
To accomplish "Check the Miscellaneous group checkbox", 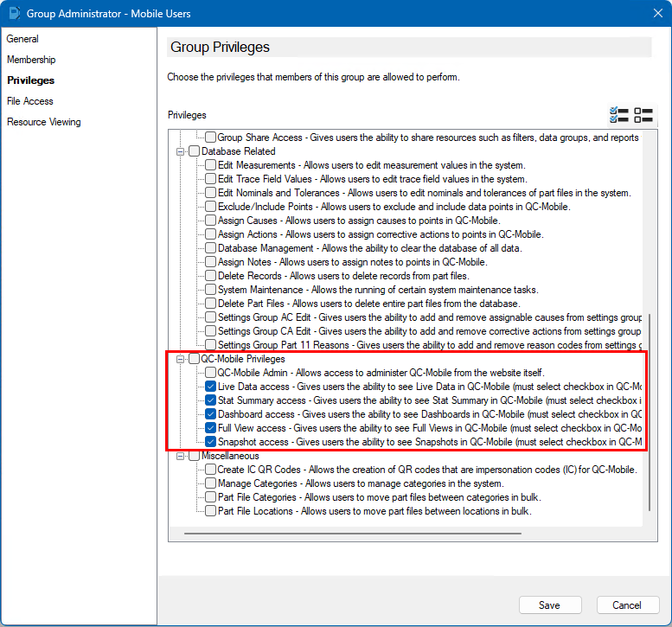I will [194, 456].
